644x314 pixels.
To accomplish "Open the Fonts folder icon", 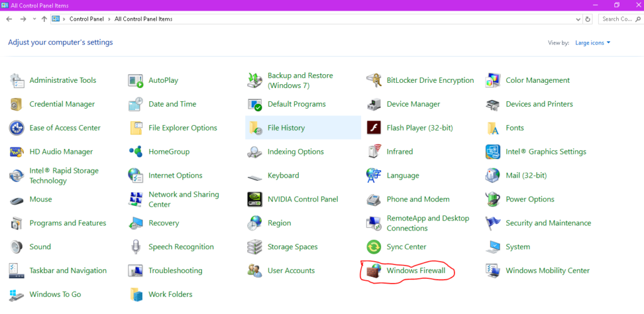I will pyautogui.click(x=493, y=128).
